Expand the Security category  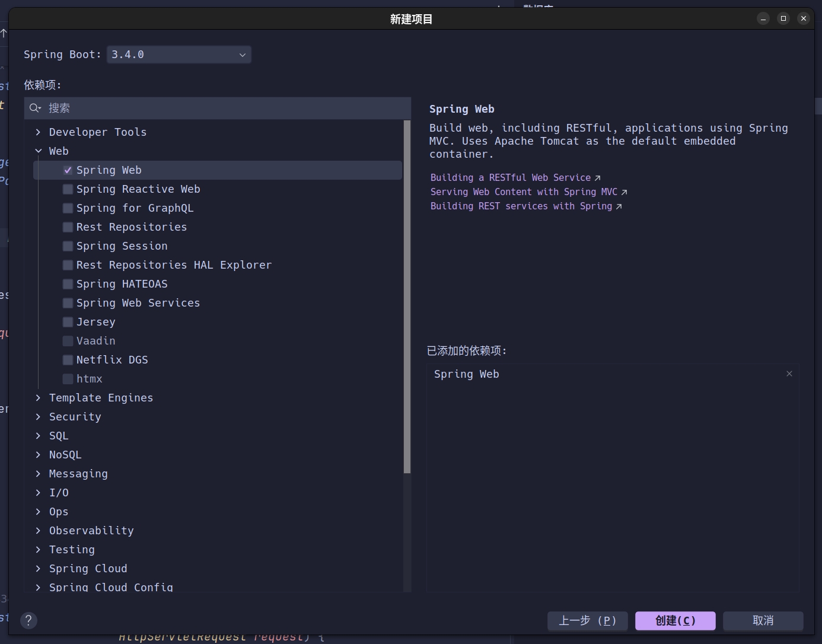(39, 417)
